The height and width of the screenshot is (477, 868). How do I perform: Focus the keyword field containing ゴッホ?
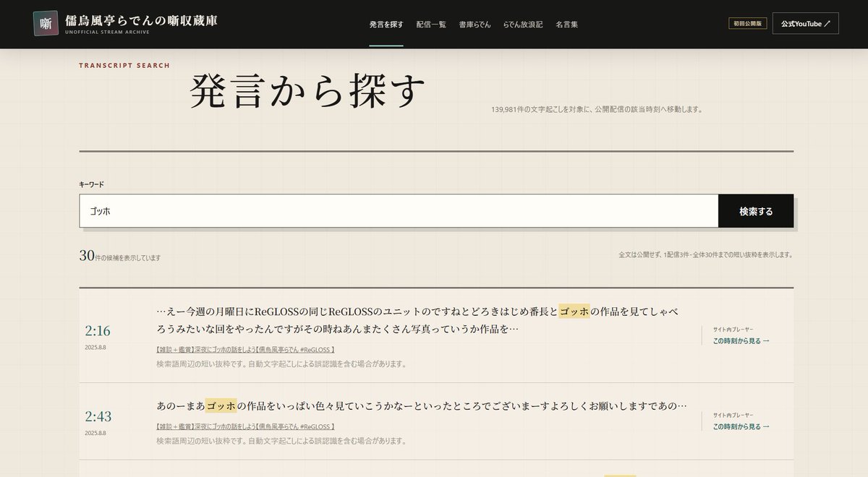[399, 211]
